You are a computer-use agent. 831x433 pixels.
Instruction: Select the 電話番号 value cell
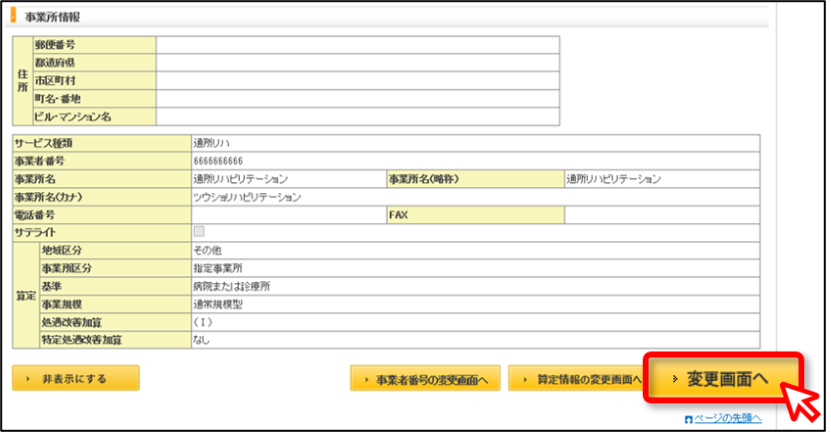click(x=289, y=215)
